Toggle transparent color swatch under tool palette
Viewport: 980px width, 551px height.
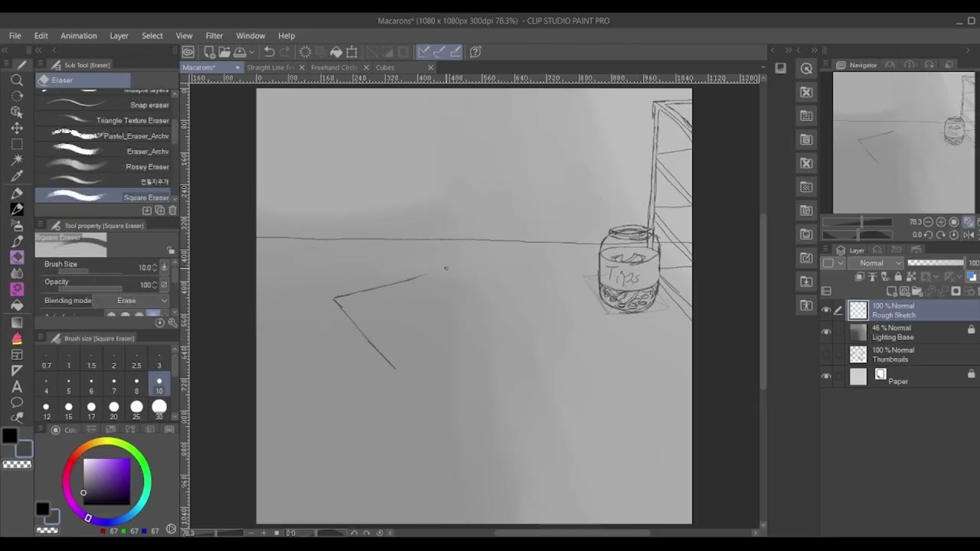coord(16,465)
